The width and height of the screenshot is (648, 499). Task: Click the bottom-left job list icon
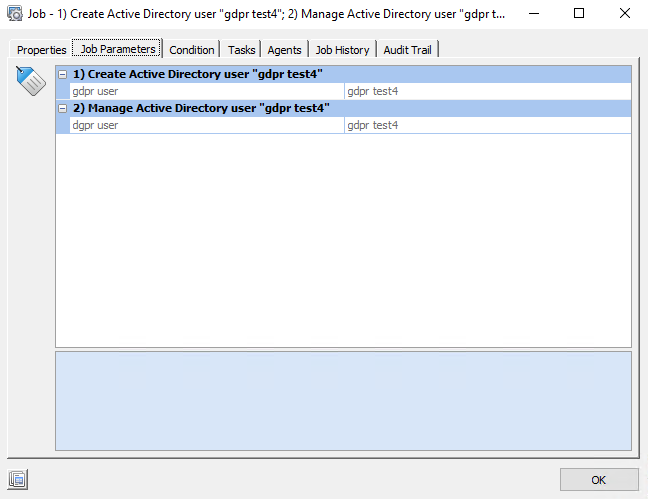pyautogui.click(x=17, y=479)
